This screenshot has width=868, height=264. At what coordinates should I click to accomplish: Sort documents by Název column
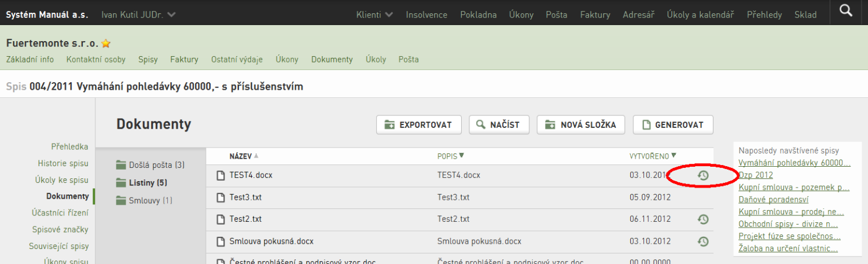(x=244, y=156)
